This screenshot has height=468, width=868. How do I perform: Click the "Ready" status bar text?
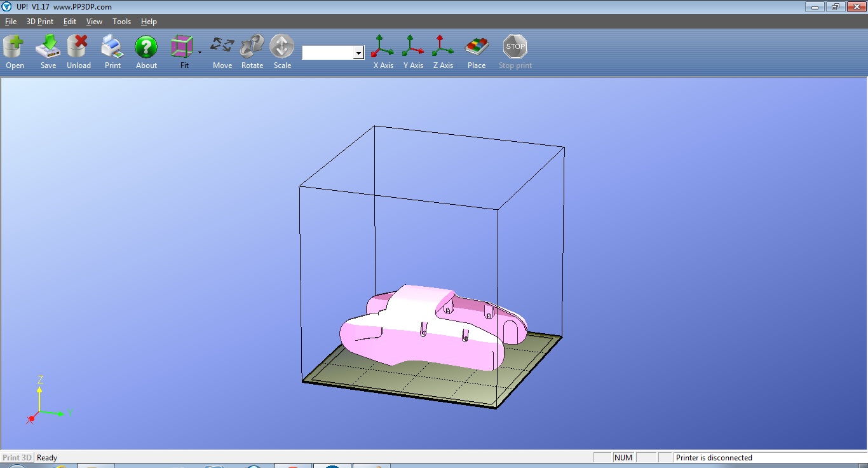(47, 458)
